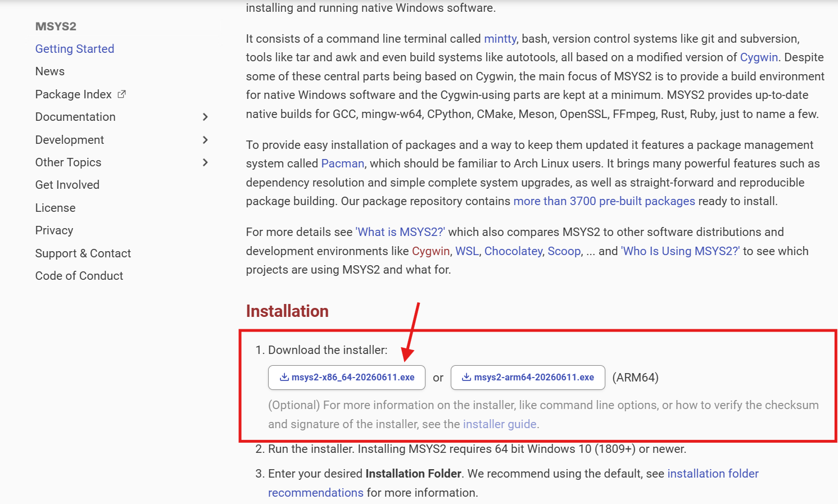Download msys2-x86_64-20260611.exe installer
838x504 pixels.
(x=347, y=378)
